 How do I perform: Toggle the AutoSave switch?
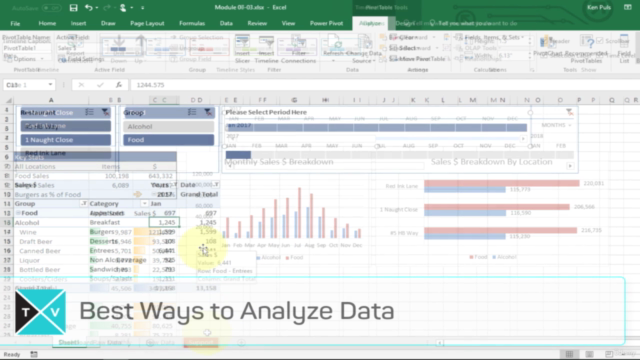tap(51, 8)
